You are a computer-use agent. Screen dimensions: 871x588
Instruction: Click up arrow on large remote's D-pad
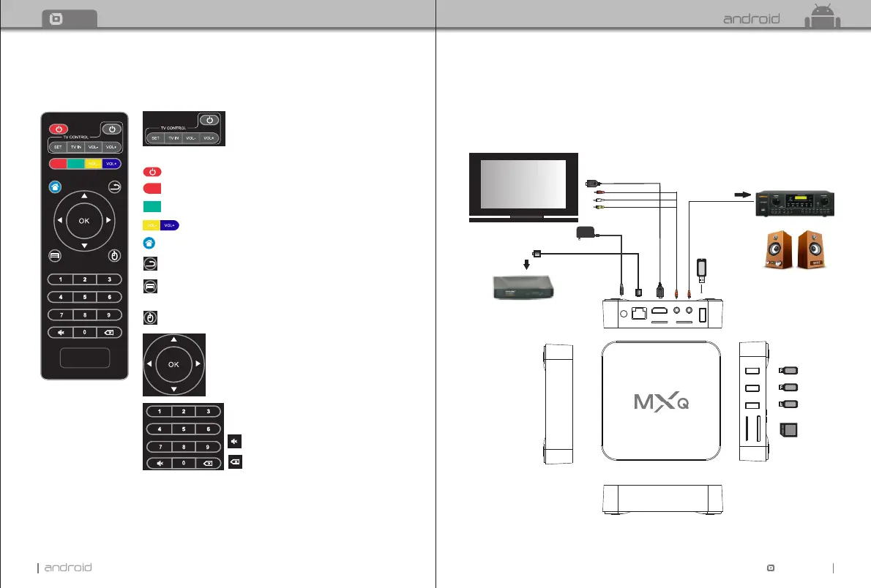84,195
